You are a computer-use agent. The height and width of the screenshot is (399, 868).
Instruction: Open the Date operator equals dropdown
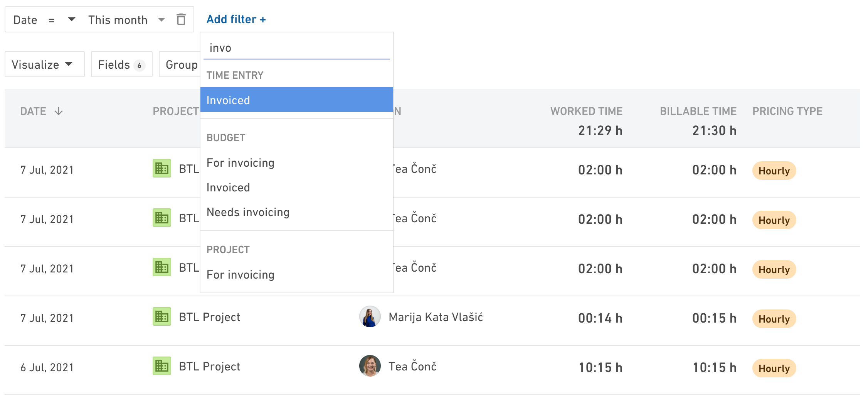click(x=62, y=20)
